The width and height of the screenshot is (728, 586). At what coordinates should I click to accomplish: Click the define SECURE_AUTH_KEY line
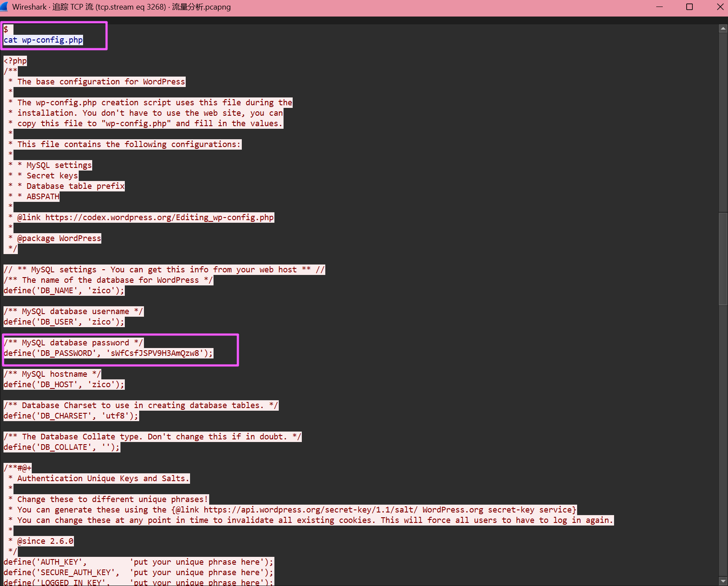[139, 573]
